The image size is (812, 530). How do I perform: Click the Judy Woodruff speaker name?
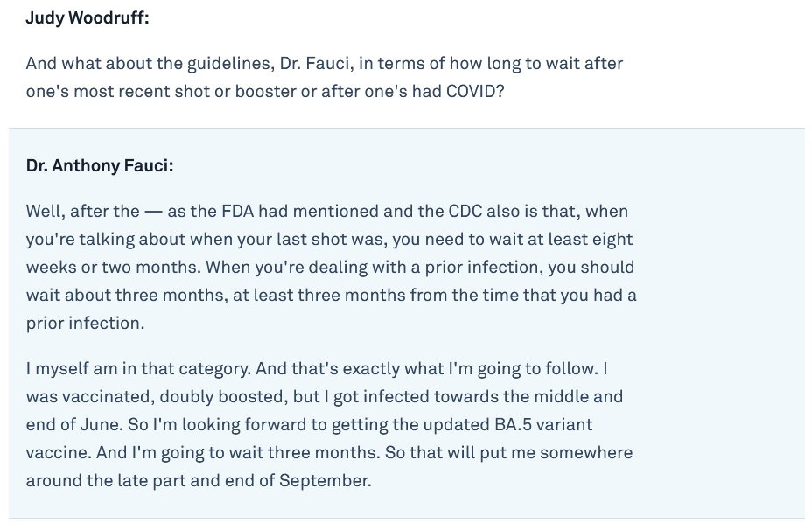87,17
